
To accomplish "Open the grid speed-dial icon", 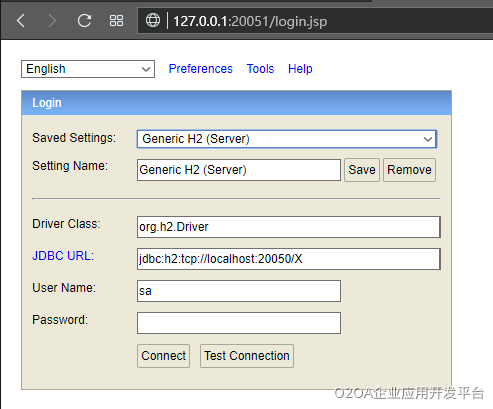I will click(116, 21).
